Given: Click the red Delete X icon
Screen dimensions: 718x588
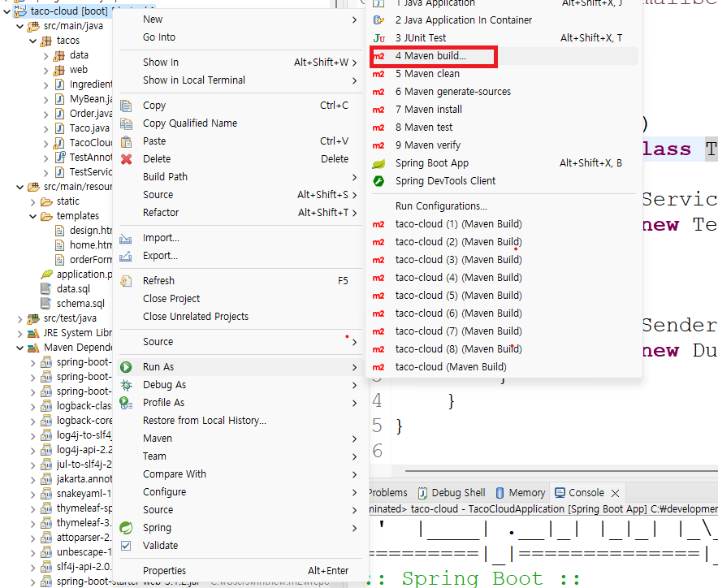Looking at the screenshot, I should [126, 159].
